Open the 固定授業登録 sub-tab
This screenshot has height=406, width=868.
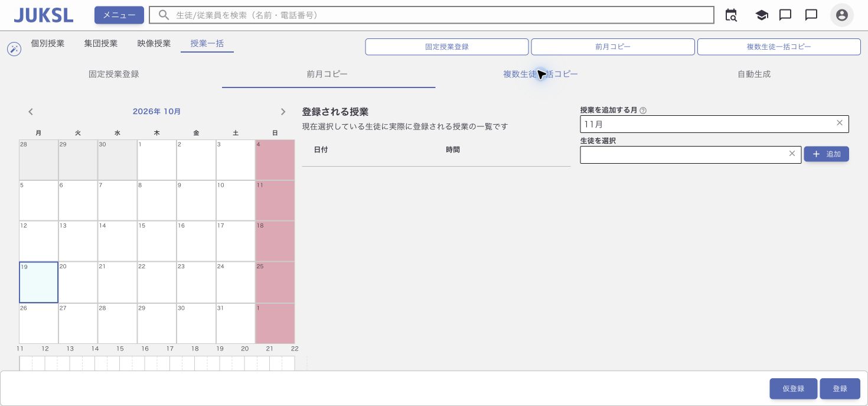tap(114, 74)
